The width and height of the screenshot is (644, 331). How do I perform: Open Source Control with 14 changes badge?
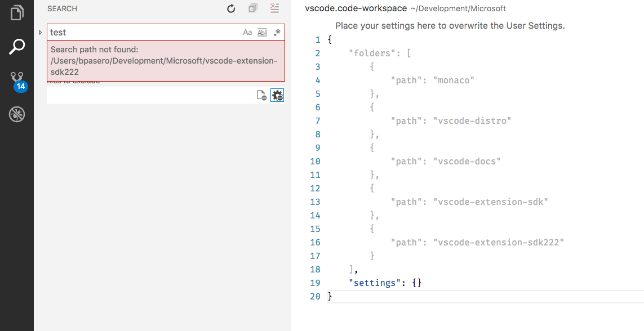[17, 81]
